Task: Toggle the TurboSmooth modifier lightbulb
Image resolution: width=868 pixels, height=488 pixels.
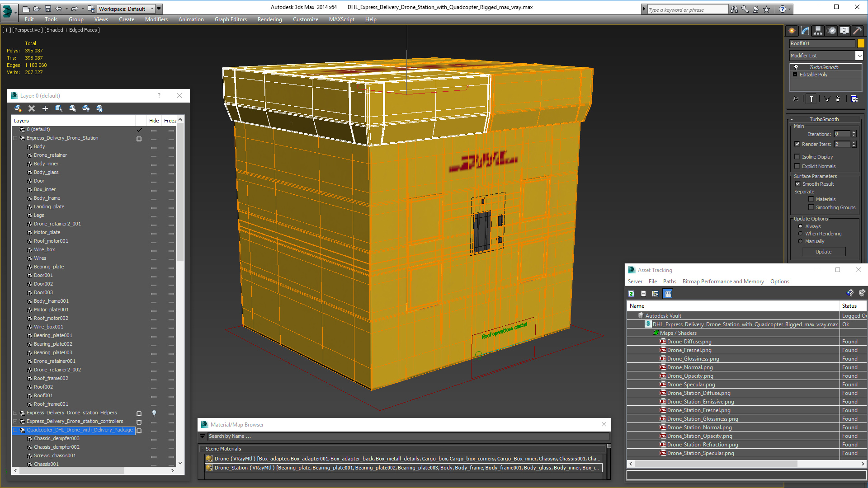Action: (796, 67)
